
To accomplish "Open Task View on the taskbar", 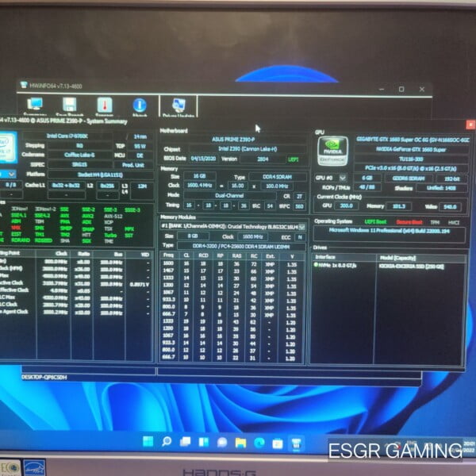I will click(x=185, y=442).
